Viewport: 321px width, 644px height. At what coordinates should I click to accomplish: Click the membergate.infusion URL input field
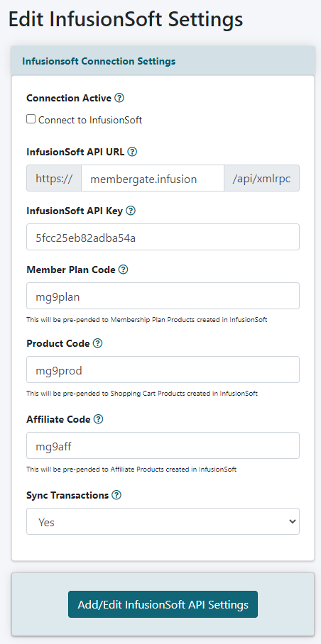(x=153, y=178)
